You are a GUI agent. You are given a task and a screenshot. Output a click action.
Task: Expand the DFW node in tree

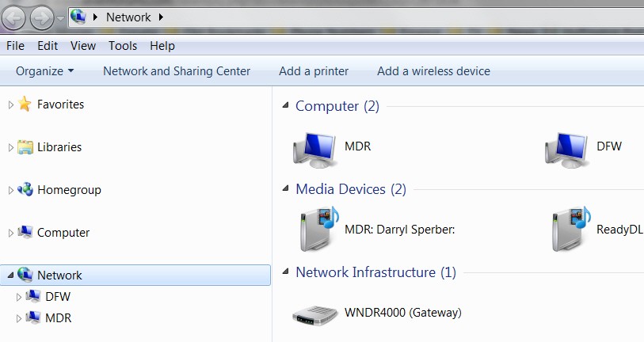(x=18, y=297)
